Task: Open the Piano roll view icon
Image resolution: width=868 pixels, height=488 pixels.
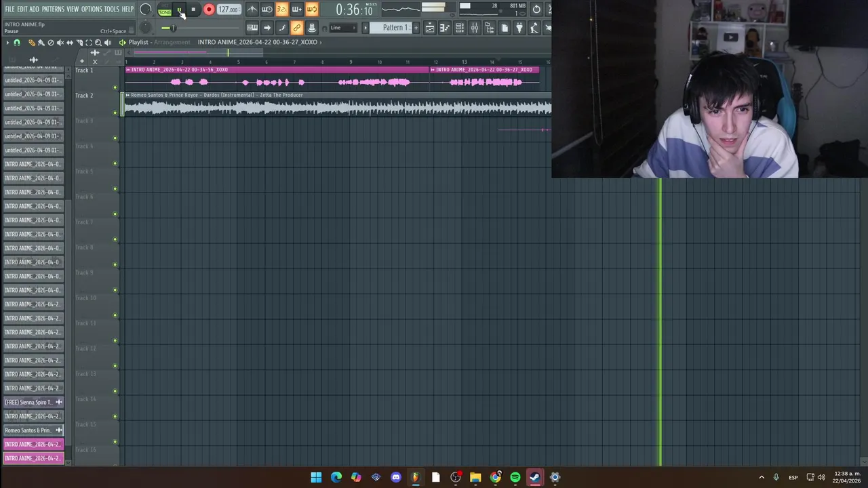Action: coord(444,28)
